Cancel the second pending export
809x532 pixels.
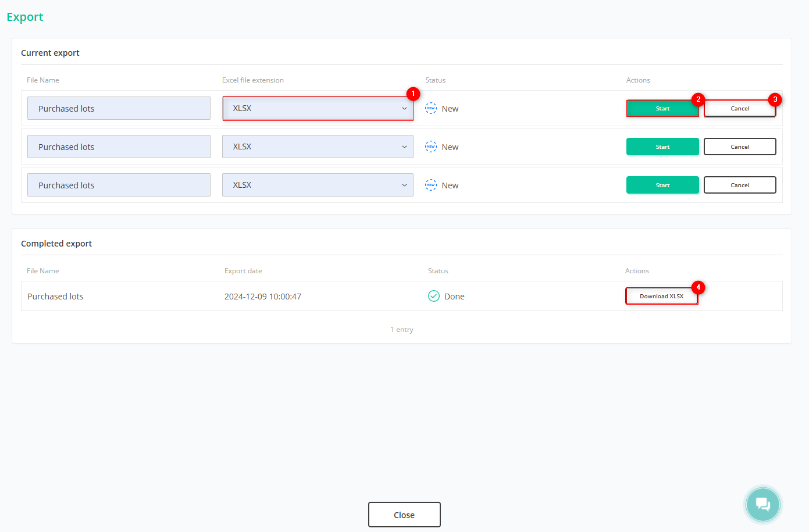tap(739, 147)
